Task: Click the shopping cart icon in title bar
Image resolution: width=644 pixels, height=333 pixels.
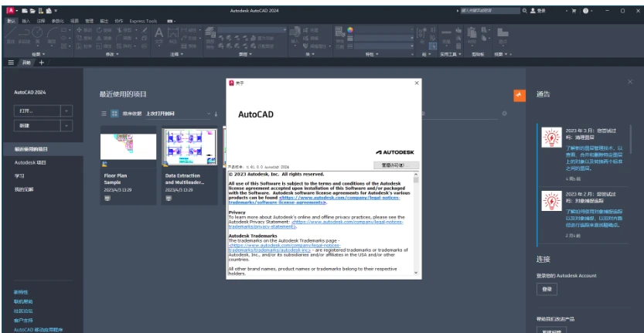Action: click(574, 11)
